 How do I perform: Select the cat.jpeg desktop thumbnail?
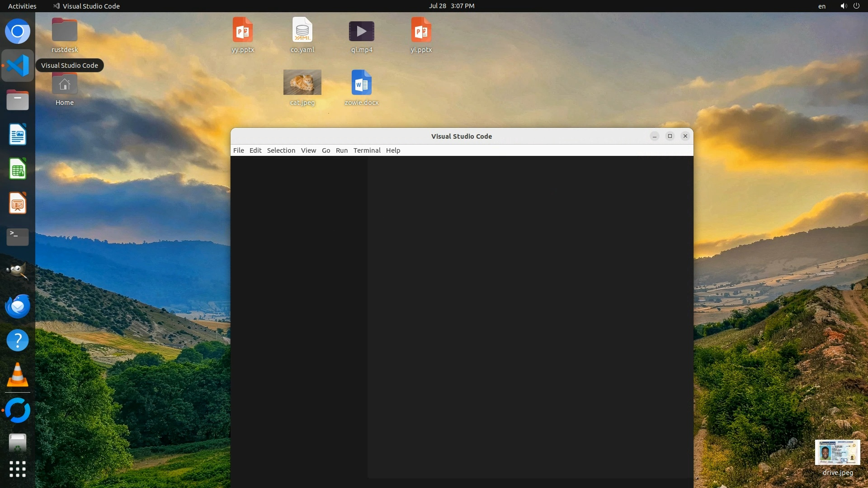(x=302, y=82)
